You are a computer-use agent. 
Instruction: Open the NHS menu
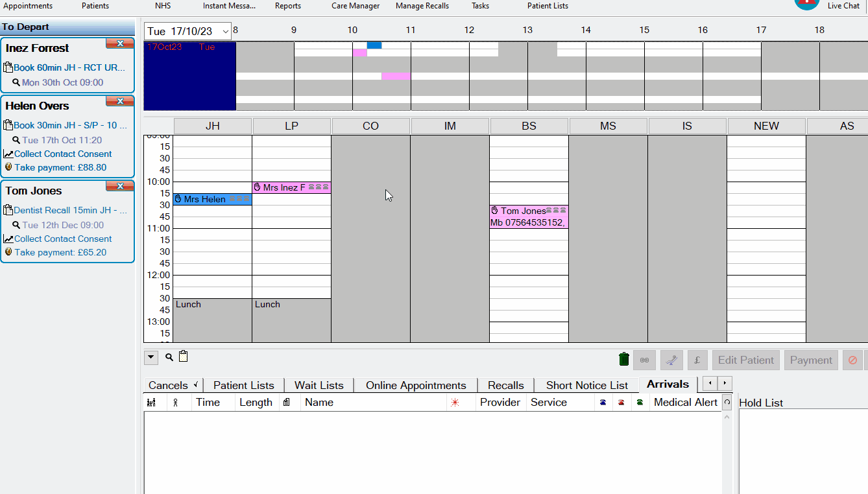(x=163, y=6)
